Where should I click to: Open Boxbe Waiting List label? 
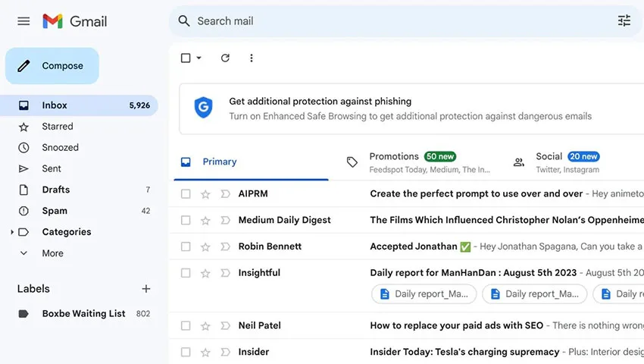[x=84, y=314]
